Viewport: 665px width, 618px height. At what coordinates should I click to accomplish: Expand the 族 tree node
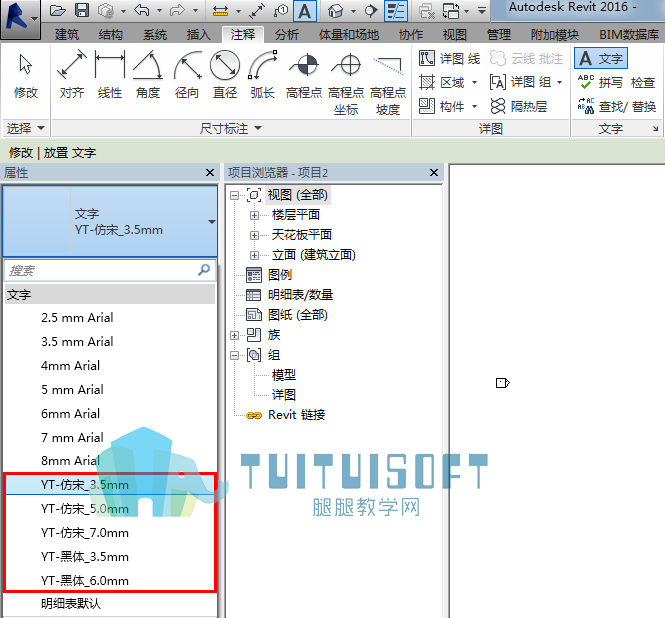point(234,336)
